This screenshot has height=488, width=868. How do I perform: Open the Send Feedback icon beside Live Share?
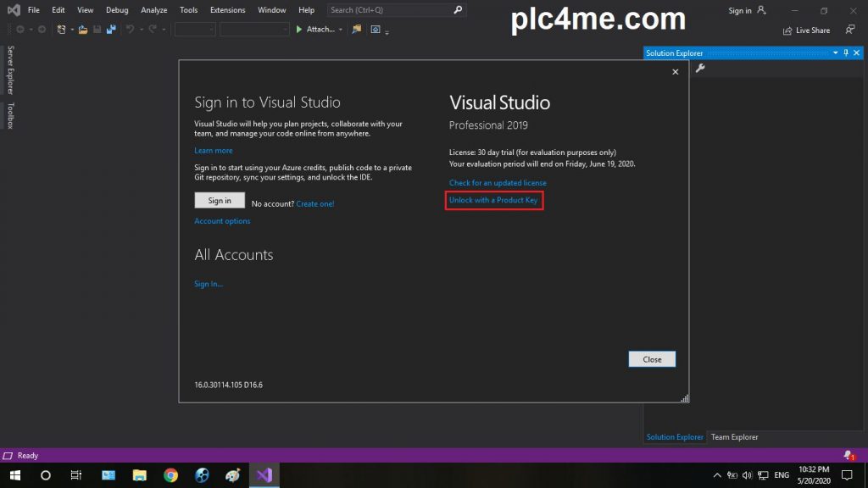850,30
